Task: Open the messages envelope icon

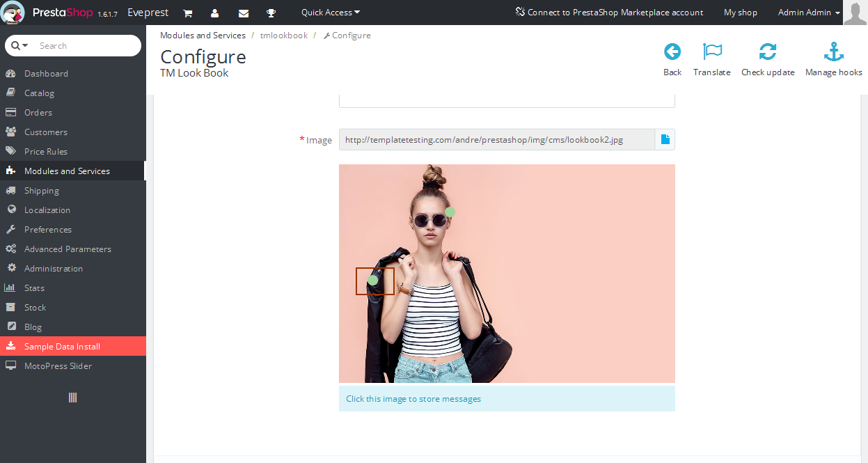Action: click(244, 13)
